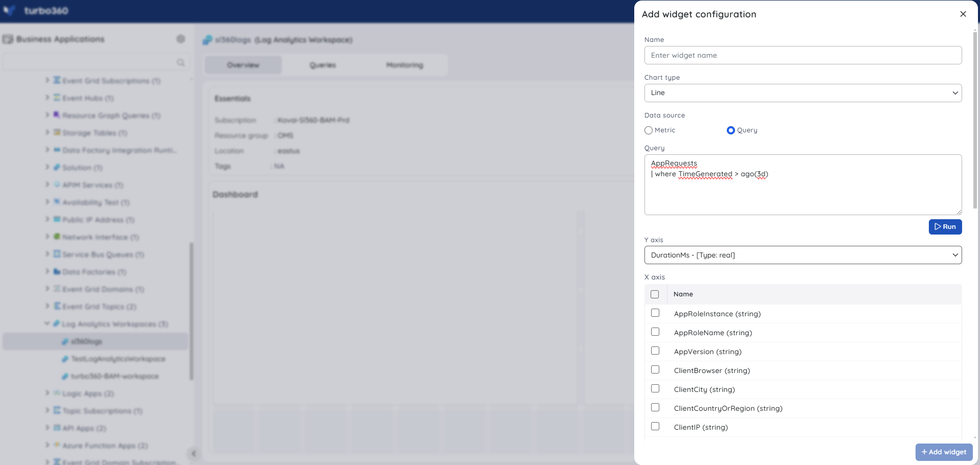Click the Resource Graph Queries (1) icon
Screen dimensions: 980x465
(x=57, y=115)
